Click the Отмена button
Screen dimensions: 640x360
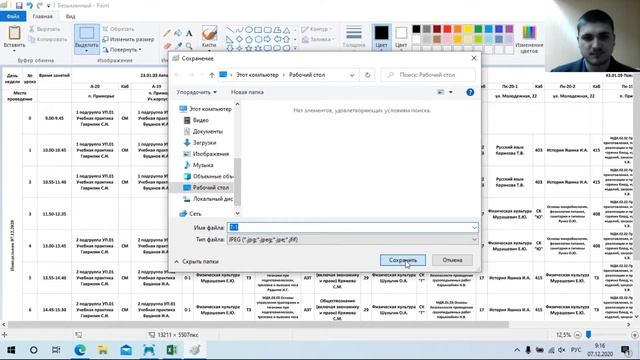[x=452, y=260]
